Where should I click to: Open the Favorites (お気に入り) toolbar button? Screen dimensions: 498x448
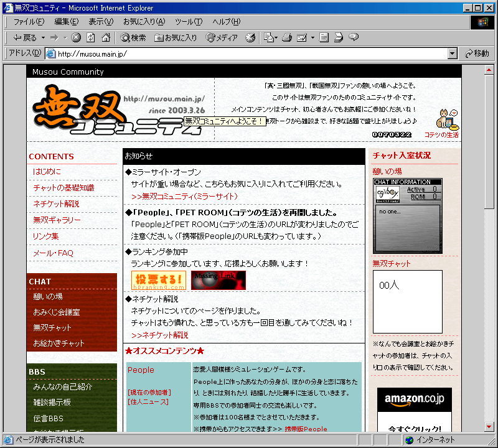point(176,38)
